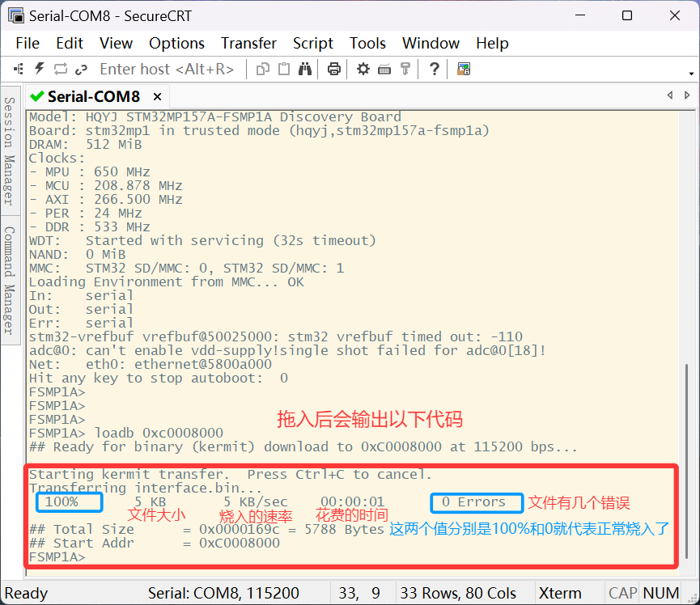Click the SecureCRT title bar app icon
Viewport: 700px width, 605px height.
point(16,15)
